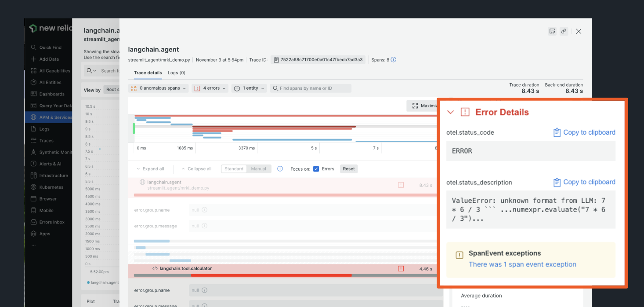
Task: Switch span view to Standard mode
Action: tap(235, 168)
